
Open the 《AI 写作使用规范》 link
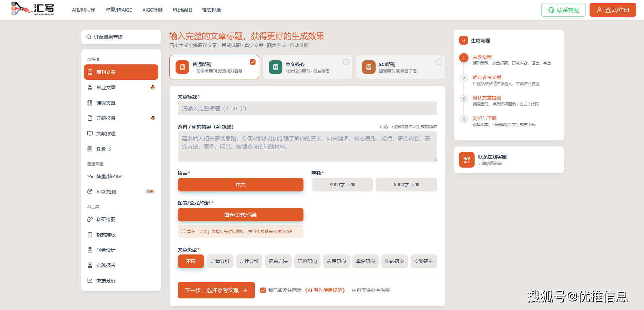325,290
